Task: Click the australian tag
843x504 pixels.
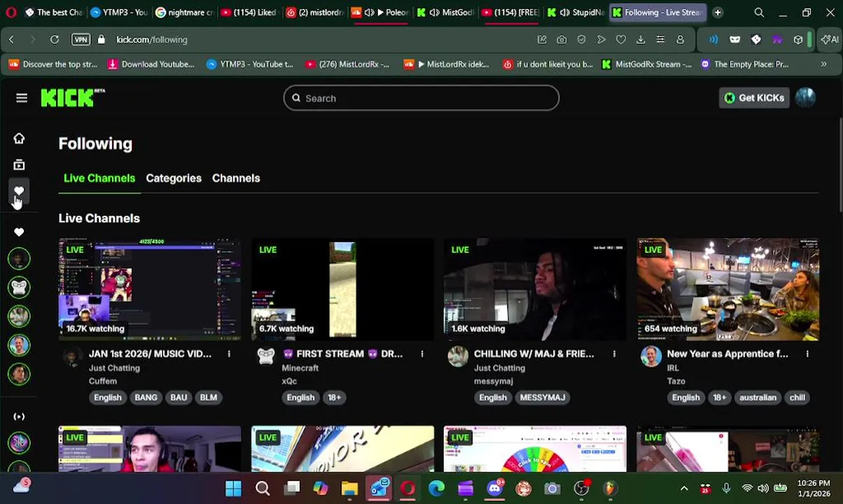Action: (x=758, y=398)
